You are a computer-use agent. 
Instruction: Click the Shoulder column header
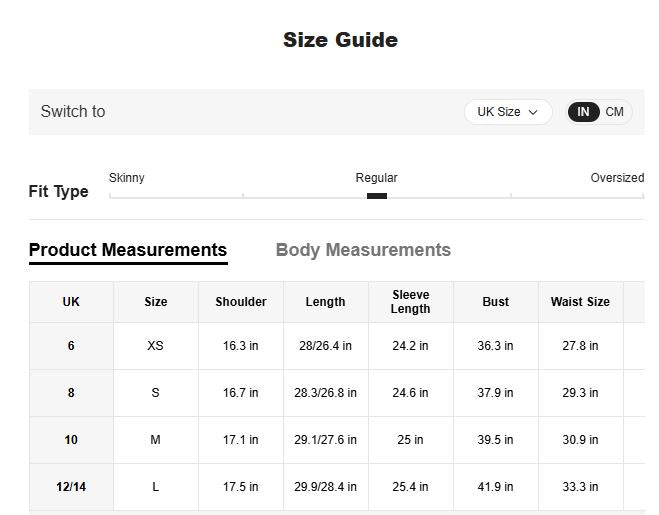tap(241, 302)
